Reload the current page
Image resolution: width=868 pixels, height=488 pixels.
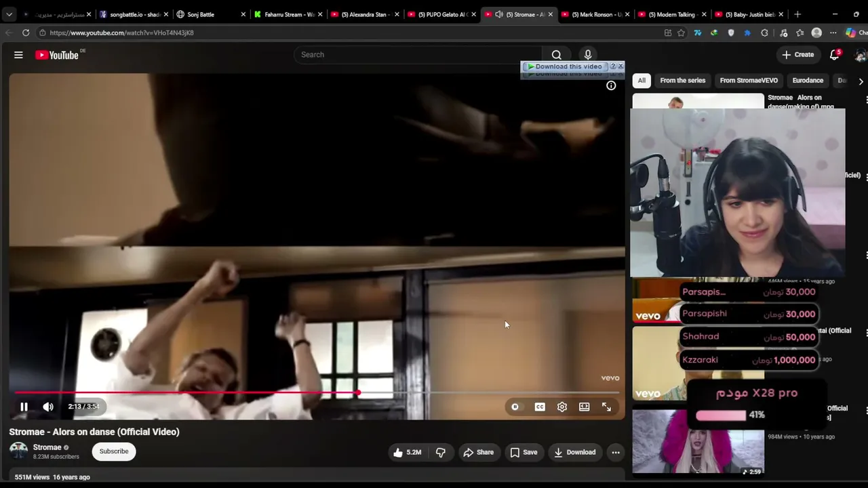(26, 33)
